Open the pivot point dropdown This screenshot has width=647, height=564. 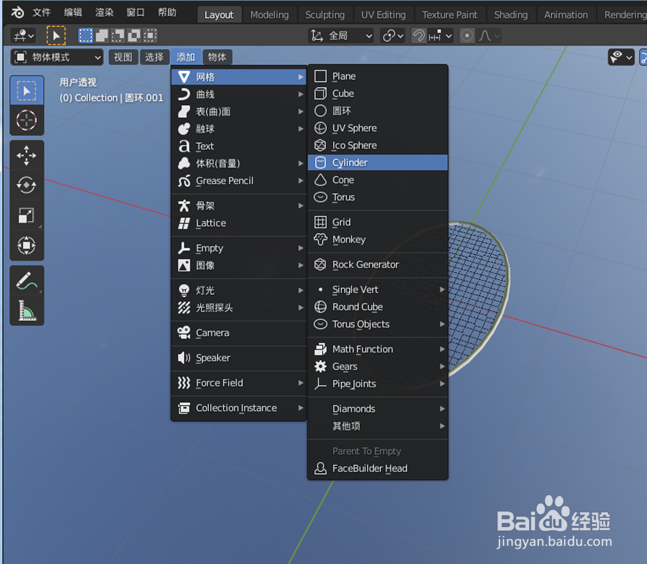tap(392, 35)
